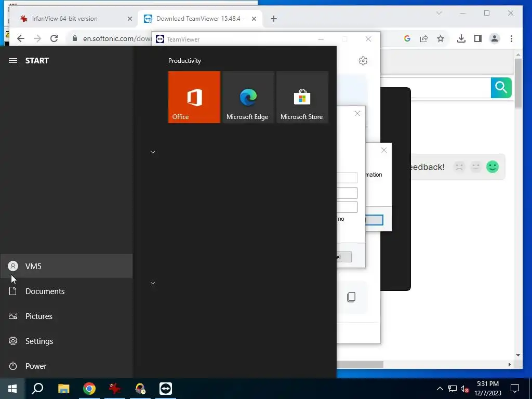Click the Google icon in address bar
Viewport: 532px width, 399px height.
click(407, 38)
